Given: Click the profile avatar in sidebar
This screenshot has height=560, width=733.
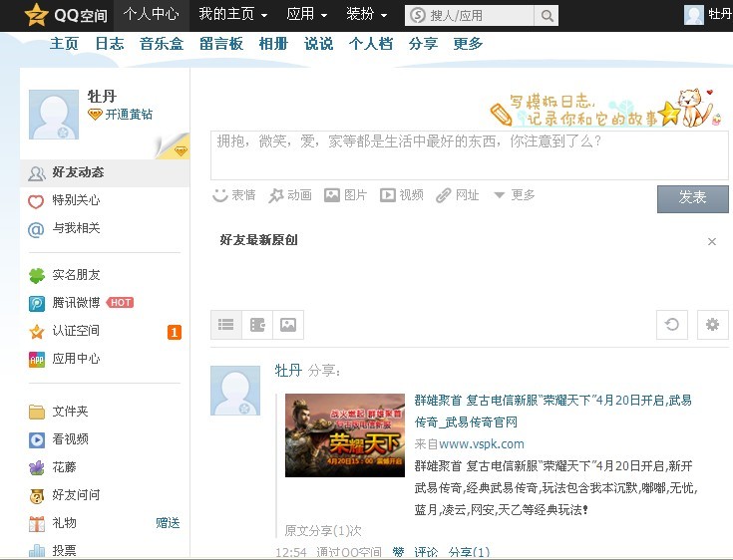Looking at the screenshot, I should tap(54, 115).
